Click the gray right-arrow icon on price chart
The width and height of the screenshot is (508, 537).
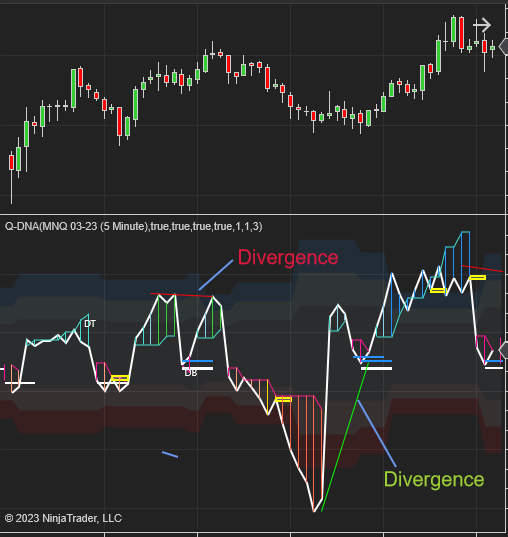click(x=482, y=25)
